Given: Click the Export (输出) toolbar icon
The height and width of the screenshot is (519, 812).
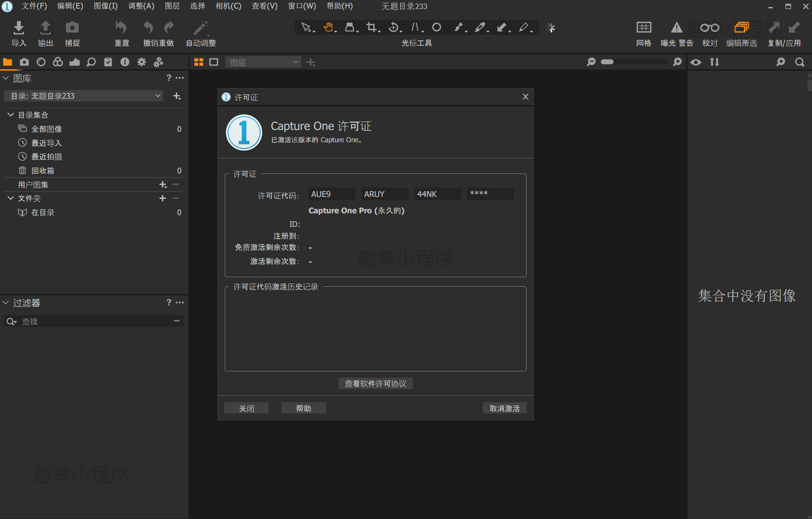Looking at the screenshot, I should click(45, 28).
